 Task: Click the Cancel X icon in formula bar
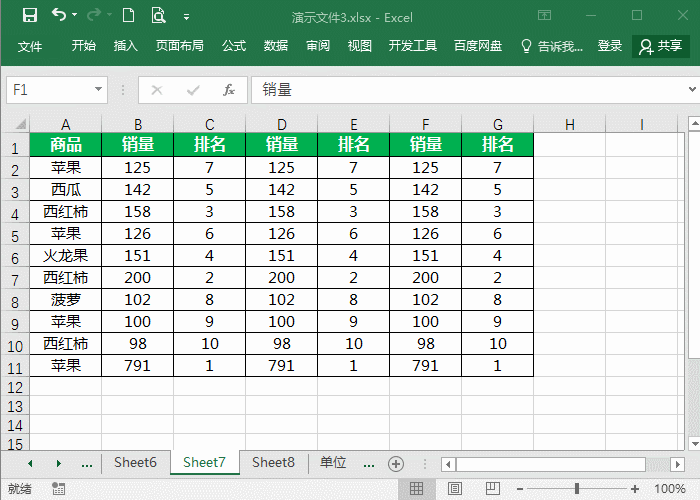(x=157, y=90)
